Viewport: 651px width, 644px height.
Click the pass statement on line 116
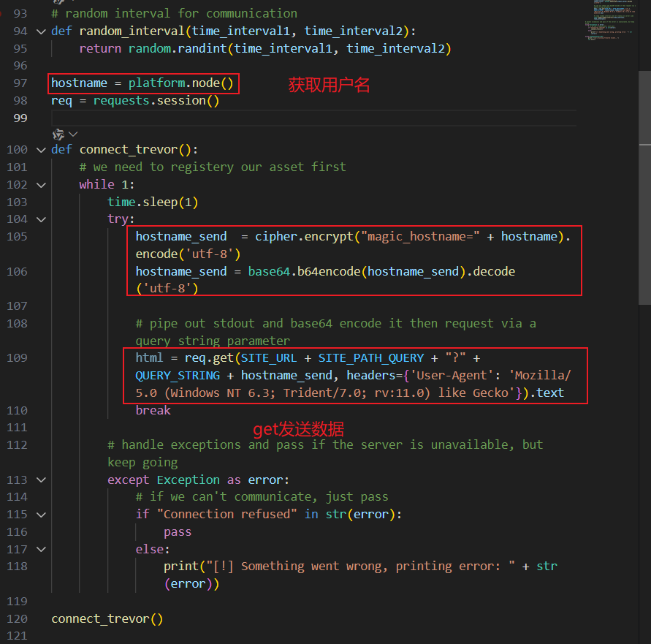point(178,532)
